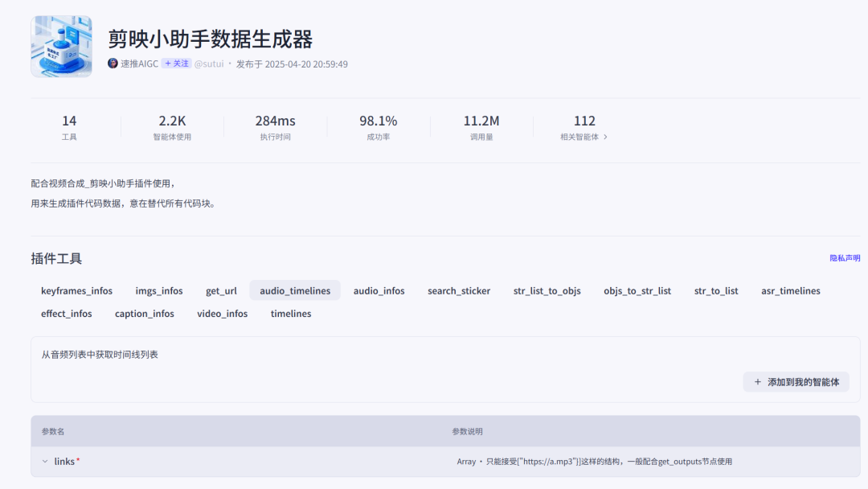
Task: Click the 配合视频合成_剪映小助手插件使用 description line
Action: 103,183
